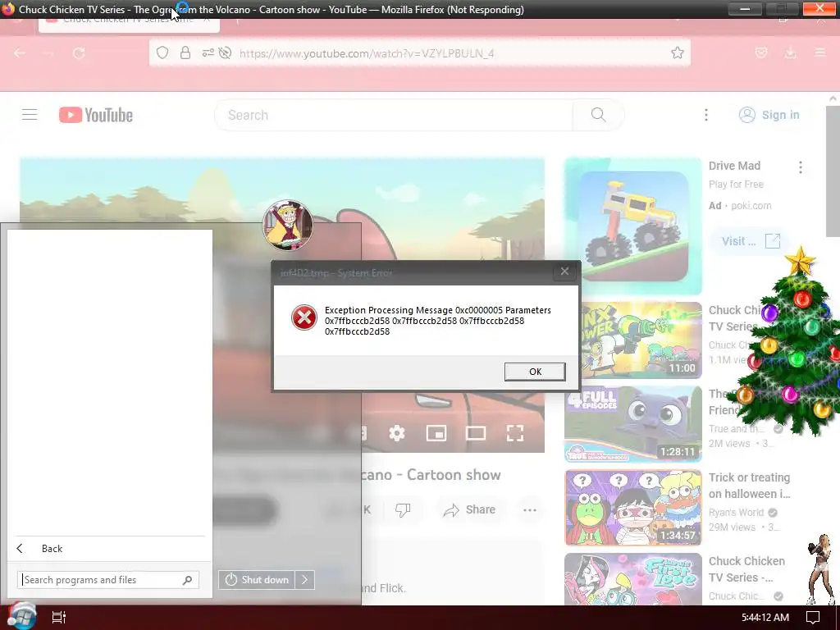Image resolution: width=840 pixels, height=630 pixels.
Task: Click the Windows Start orb
Action: (x=21, y=617)
